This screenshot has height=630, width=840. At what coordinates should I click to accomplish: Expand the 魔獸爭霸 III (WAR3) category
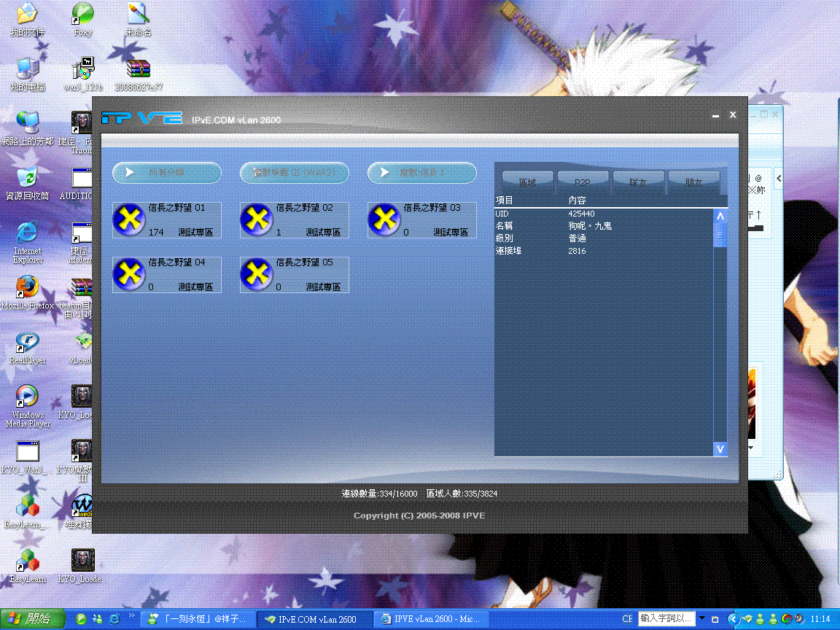point(295,173)
